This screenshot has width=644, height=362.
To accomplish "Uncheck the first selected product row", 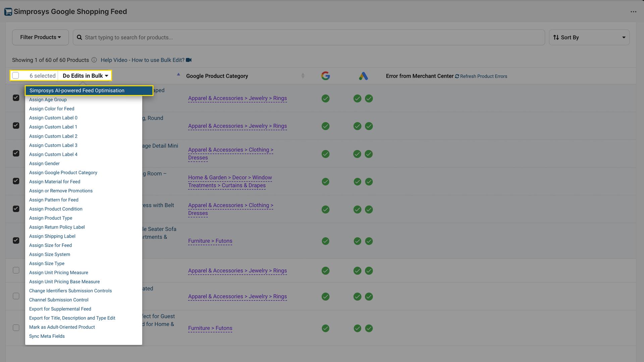I will 16,98.
